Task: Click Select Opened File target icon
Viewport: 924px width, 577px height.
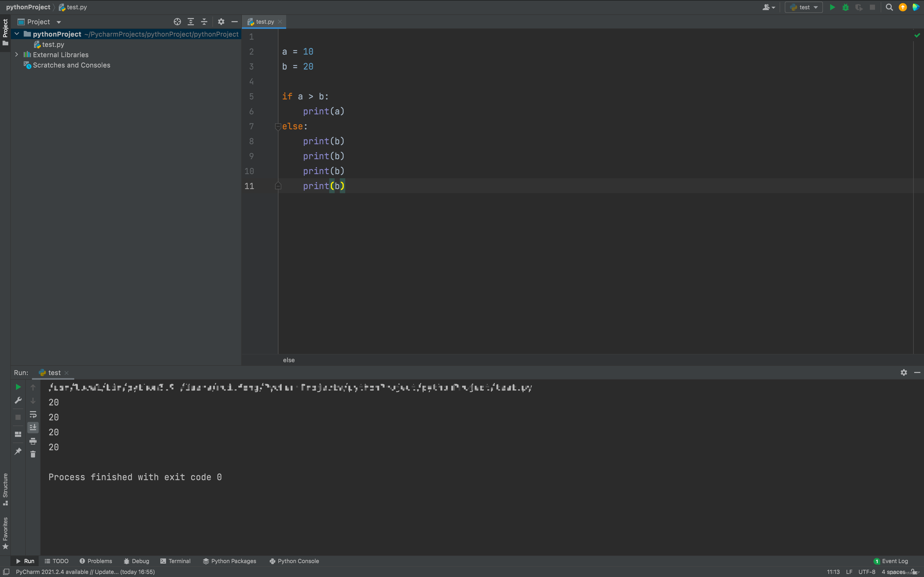Action: [x=177, y=22]
